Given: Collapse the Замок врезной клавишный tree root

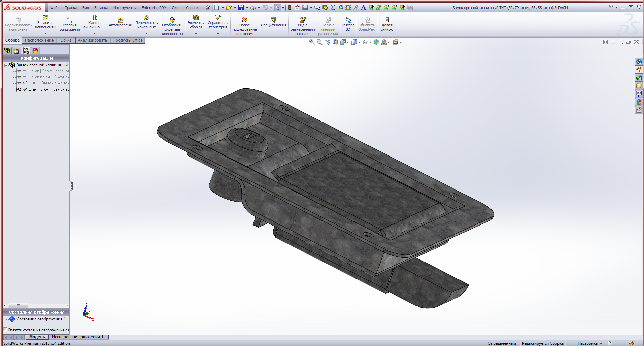Looking at the screenshot, I should (x=6, y=65).
